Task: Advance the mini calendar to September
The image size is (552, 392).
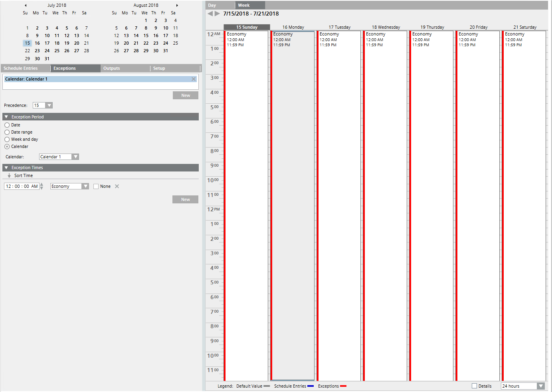Action: click(x=177, y=5)
